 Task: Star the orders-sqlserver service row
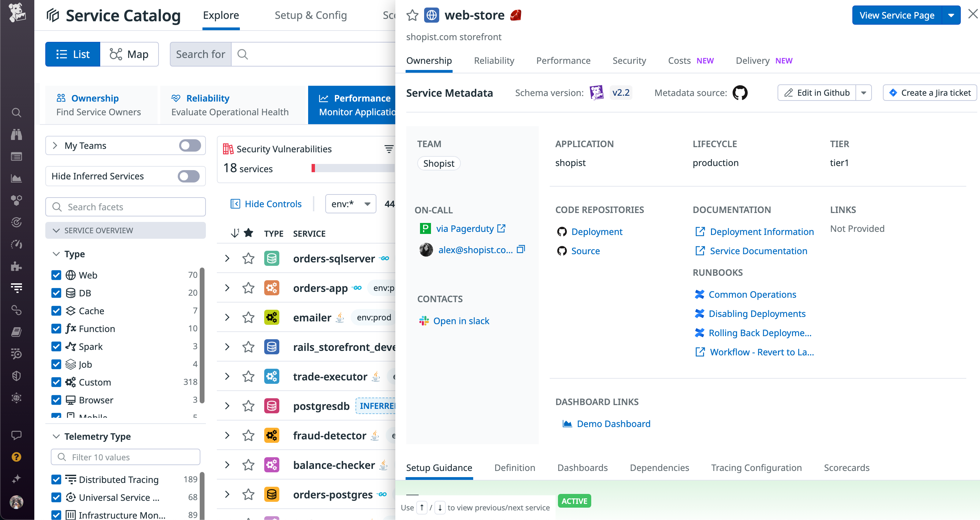click(248, 258)
